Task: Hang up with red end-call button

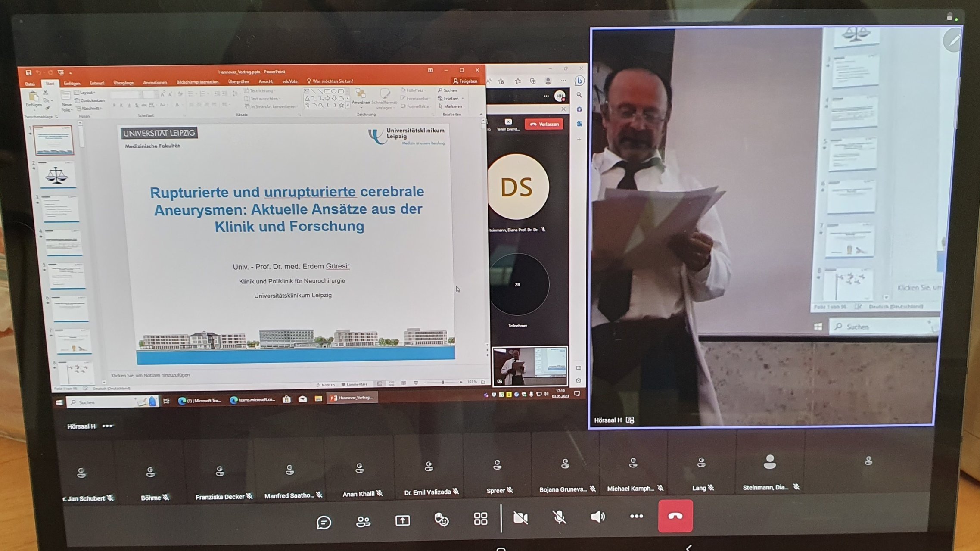Action: click(x=675, y=516)
